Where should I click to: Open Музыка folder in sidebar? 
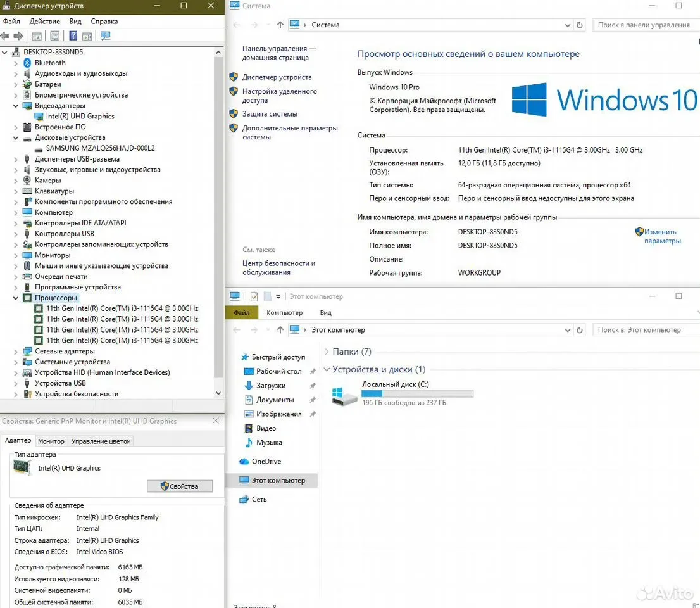click(x=269, y=443)
